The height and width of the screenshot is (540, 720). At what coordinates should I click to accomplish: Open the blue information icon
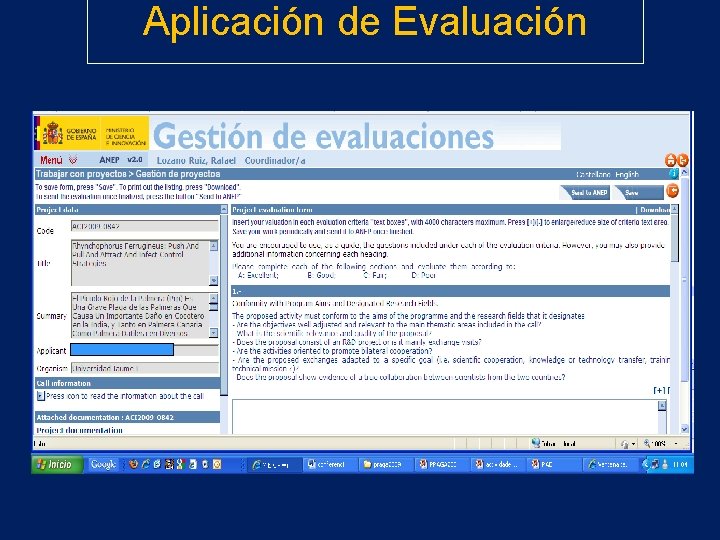(673, 174)
